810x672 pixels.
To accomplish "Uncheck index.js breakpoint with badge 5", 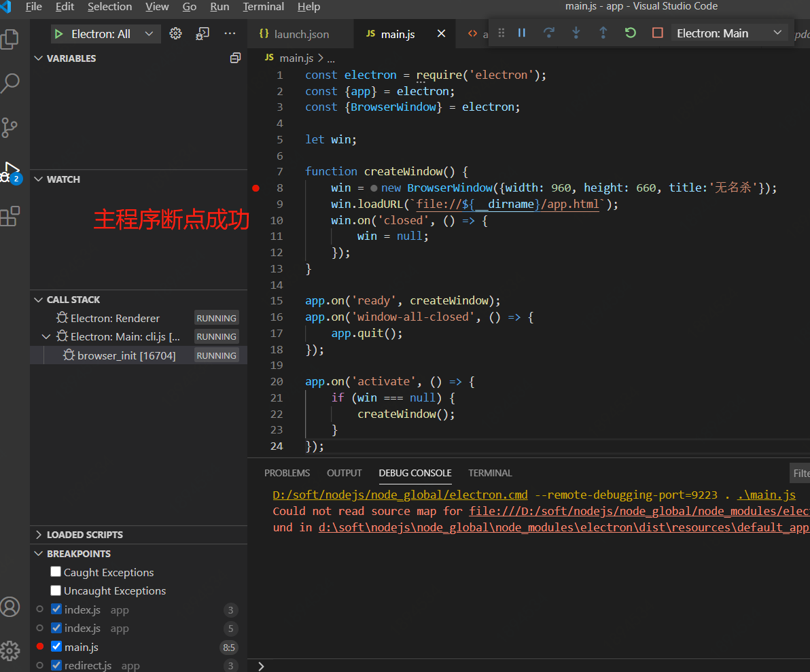I will 56,628.
